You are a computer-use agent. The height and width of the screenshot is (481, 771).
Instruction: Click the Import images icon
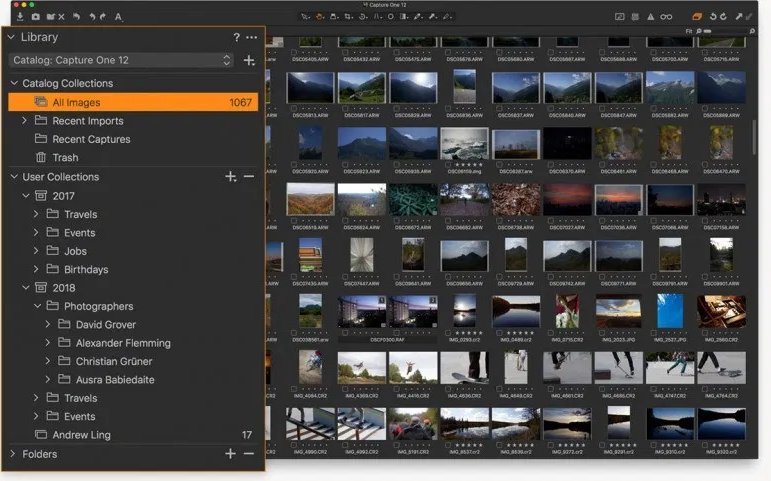point(20,17)
